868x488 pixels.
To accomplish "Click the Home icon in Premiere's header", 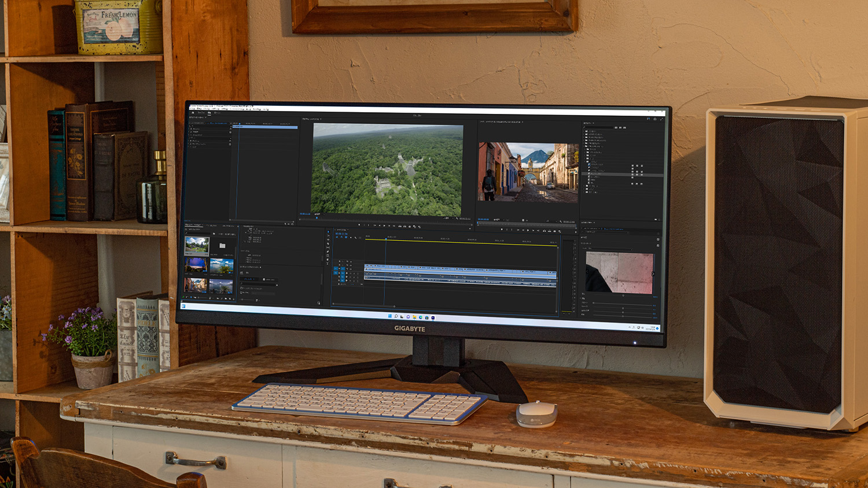I will click(193, 113).
